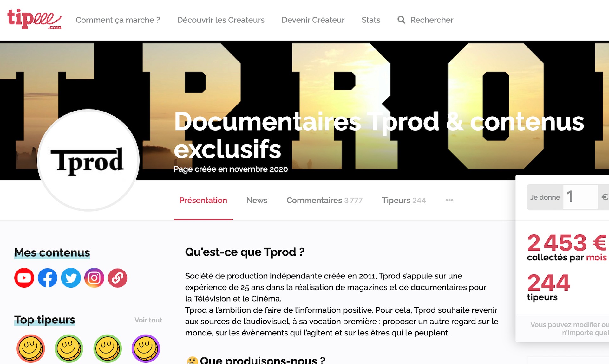Click the 'mois' link under collected amount
This screenshot has height=364, width=609.
[x=596, y=257]
